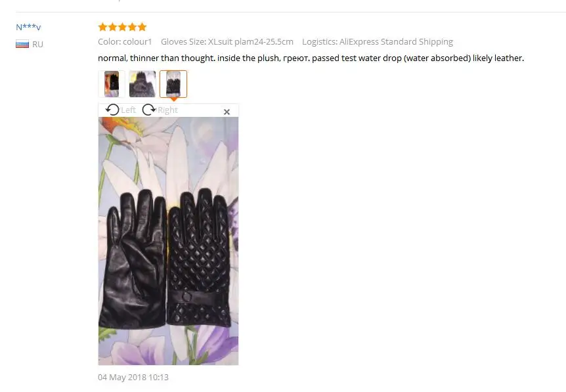Select the highlighted third review thumbnail
Viewport: 566px width, 392px height.
coord(173,84)
